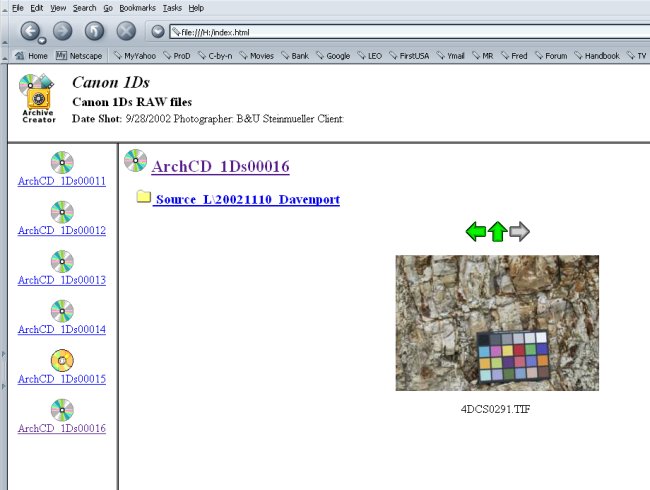Click the large CD icon beside ArchCD_1Ds00016 heading
650x490 pixels.
(x=136, y=160)
